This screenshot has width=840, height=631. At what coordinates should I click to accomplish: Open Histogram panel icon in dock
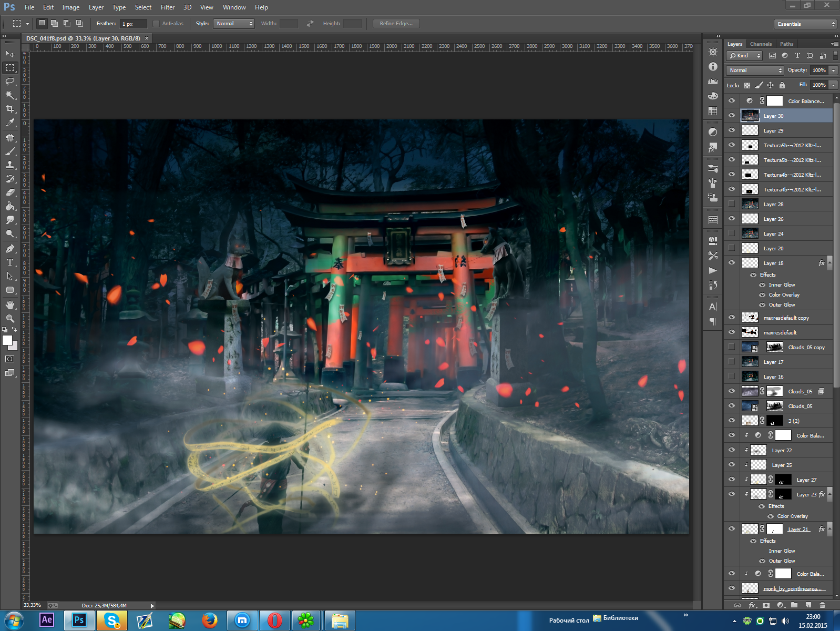713,81
